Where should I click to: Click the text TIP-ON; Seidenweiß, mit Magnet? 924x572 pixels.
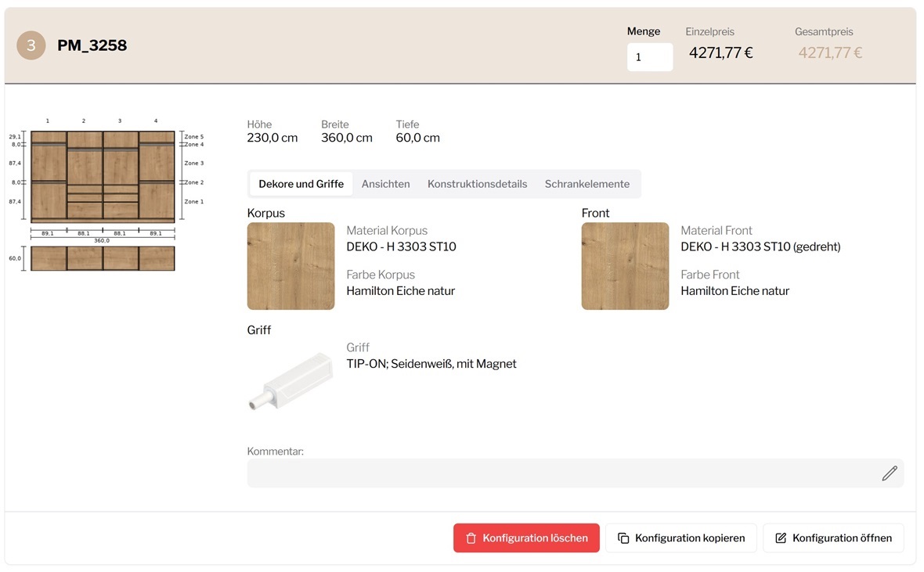431,364
